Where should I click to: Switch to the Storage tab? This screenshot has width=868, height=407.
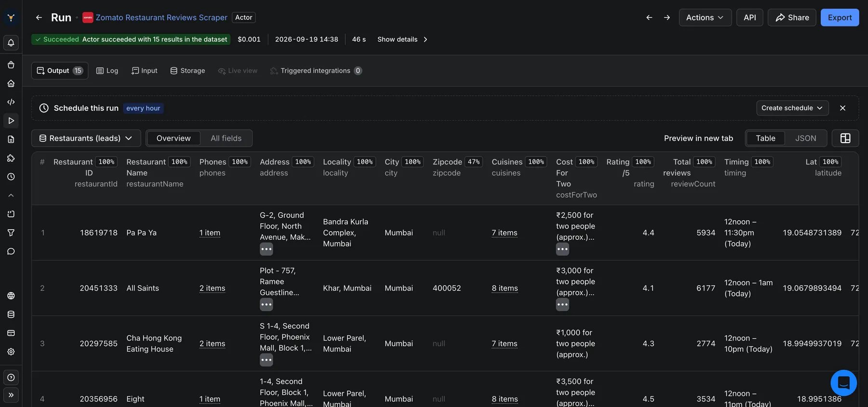pyautogui.click(x=188, y=71)
